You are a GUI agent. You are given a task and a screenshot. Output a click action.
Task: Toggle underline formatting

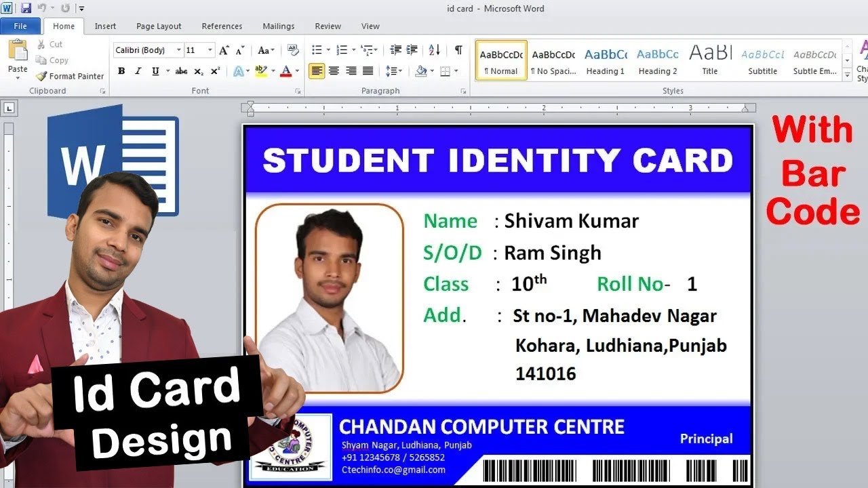click(x=155, y=70)
